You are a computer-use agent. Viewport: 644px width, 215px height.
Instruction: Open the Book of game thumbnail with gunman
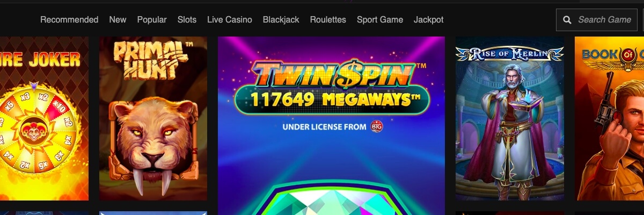[609, 118]
